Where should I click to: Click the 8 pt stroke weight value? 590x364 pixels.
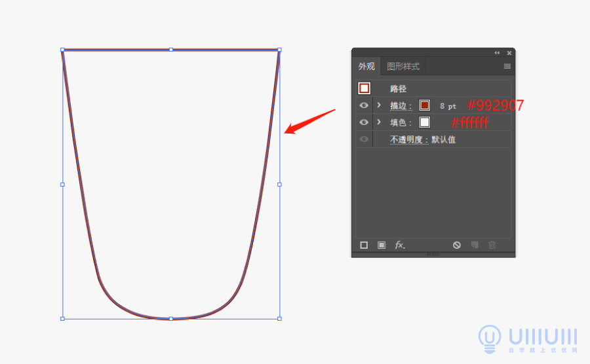448,106
